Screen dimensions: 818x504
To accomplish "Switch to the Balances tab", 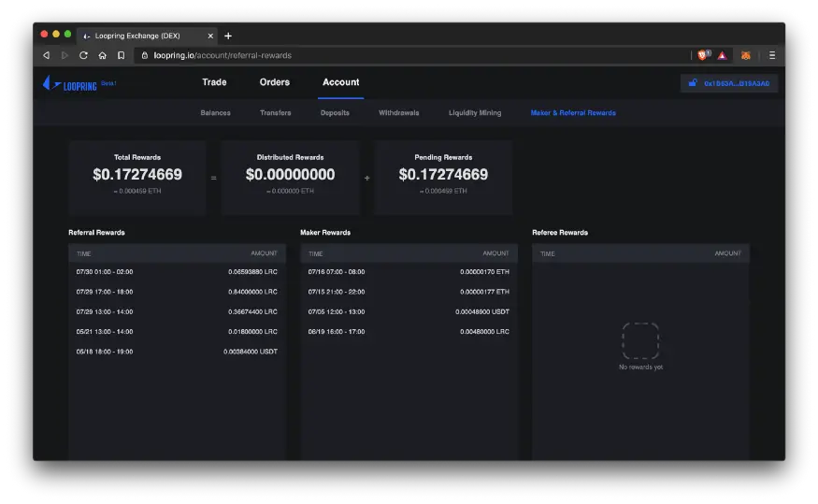I will [x=215, y=113].
